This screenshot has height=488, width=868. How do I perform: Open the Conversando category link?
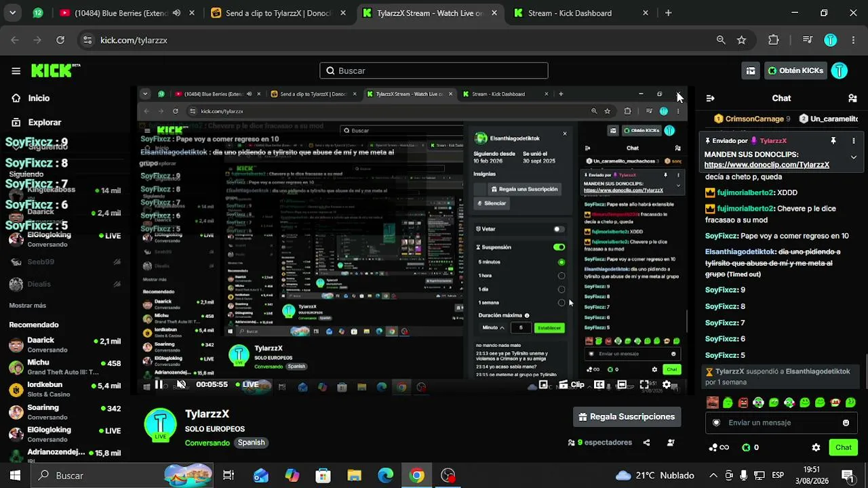coord(208,443)
